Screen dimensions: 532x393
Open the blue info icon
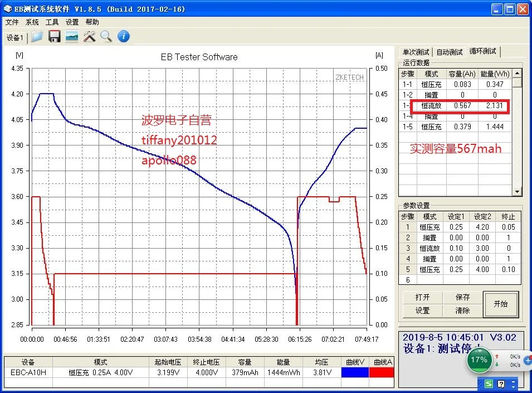click(x=124, y=36)
